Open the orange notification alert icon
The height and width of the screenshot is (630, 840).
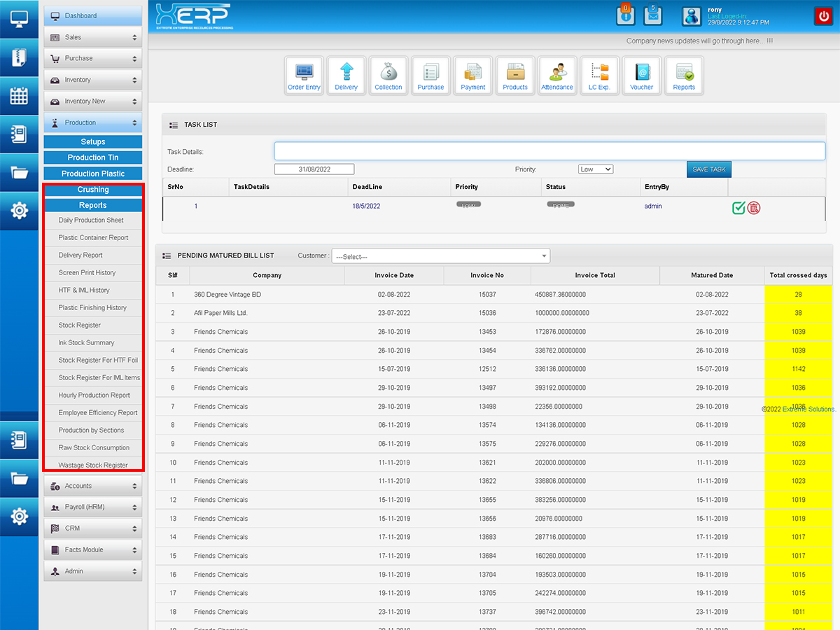(626, 15)
